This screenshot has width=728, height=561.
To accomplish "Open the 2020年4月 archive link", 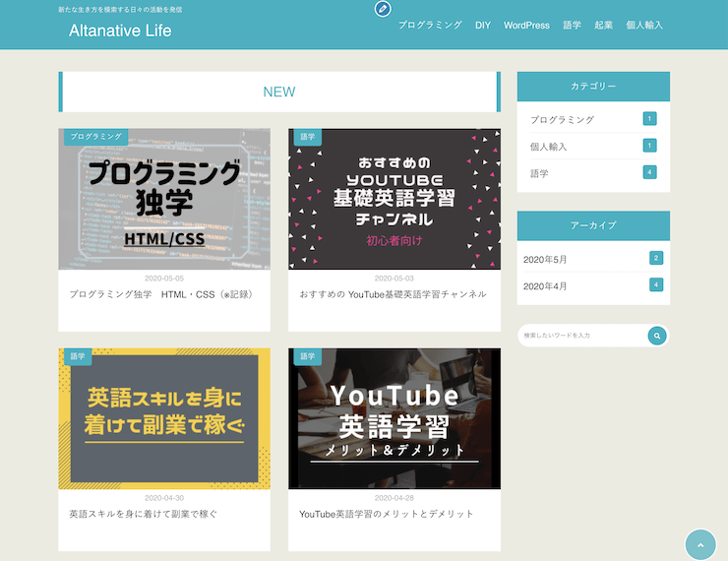I will pyautogui.click(x=545, y=286).
